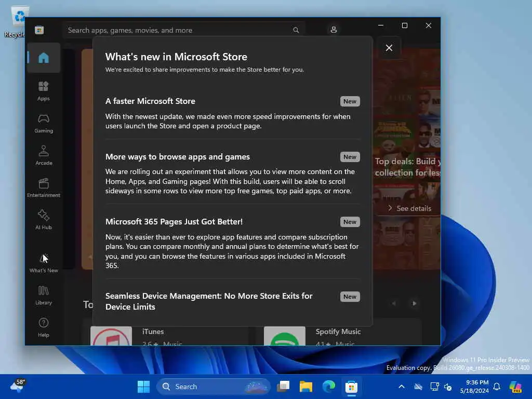Open the clock showing 9:36 PM
Image resolution: width=532 pixels, height=399 pixels.
click(x=474, y=387)
